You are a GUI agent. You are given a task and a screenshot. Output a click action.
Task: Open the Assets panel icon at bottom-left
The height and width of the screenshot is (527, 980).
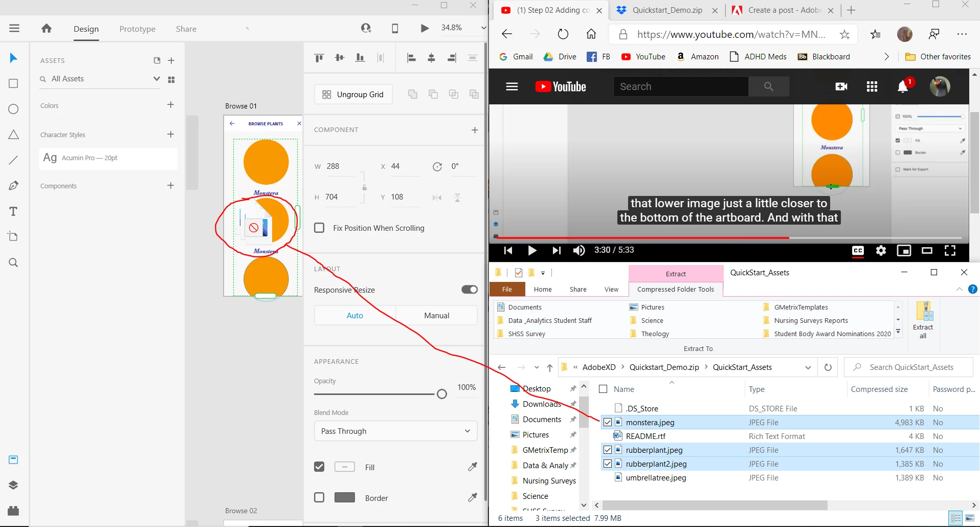pos(14,459)
